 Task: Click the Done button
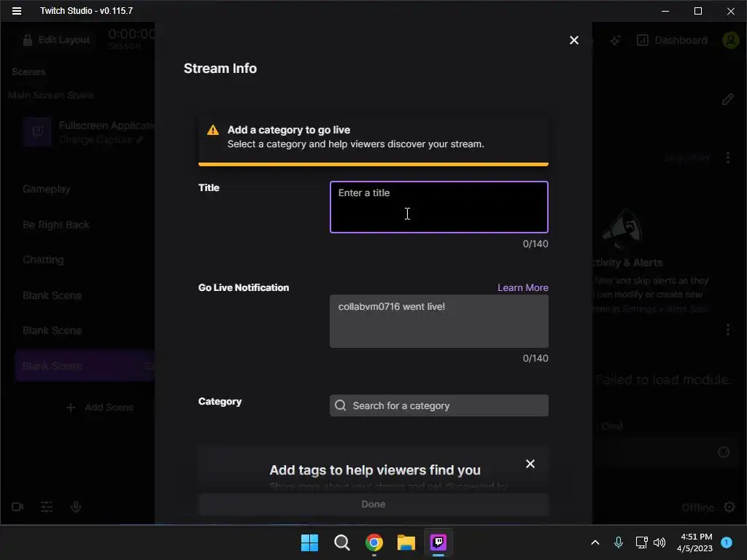(373, 505)
